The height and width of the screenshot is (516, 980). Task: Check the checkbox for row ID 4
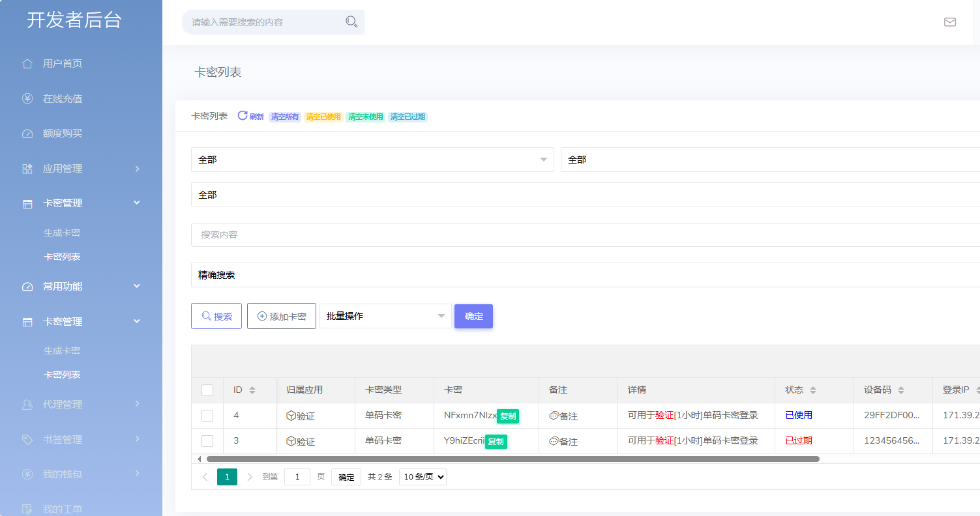coord(207,416)
